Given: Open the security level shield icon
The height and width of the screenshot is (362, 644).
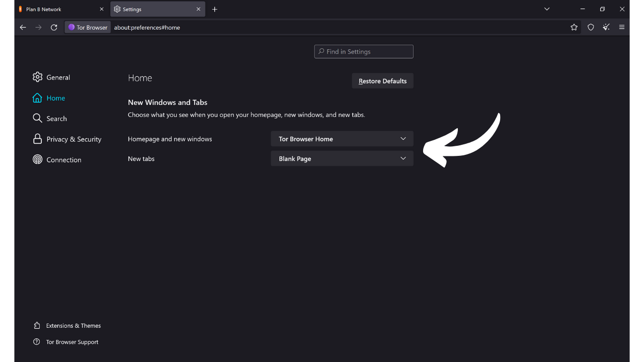Looking at the screenshot, I should point(591,27).
